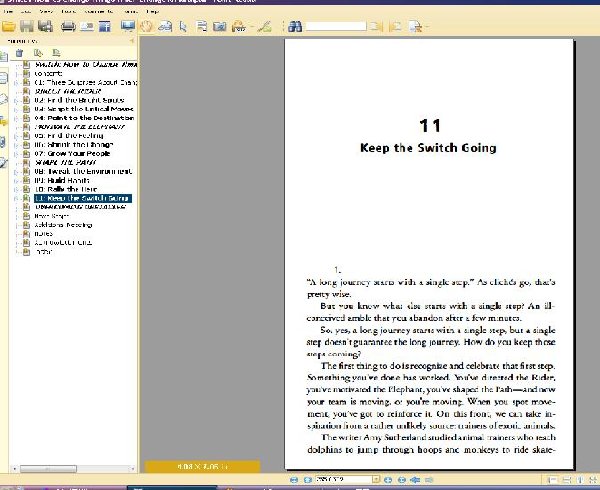Open bookmark '05: Find the Feeling'
The height and width of the screenshot is (490, 600).
tap(69, 135)
